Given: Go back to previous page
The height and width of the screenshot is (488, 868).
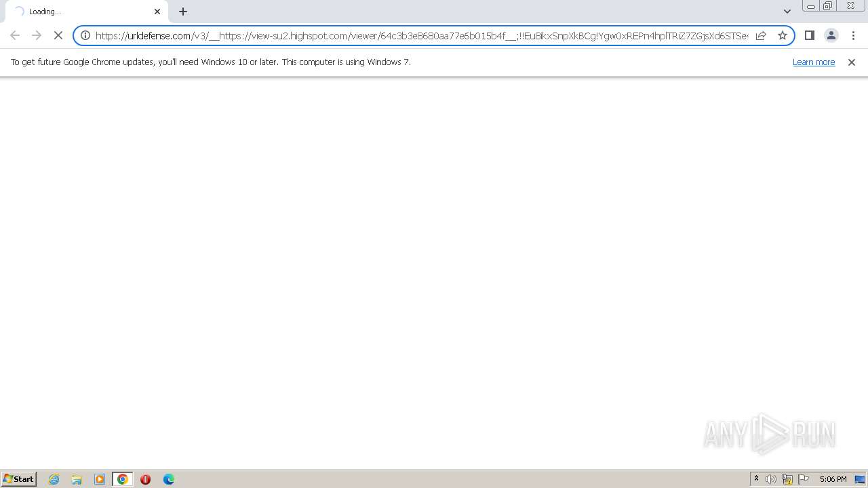Looking at the screenshot, I should click(x=15, y=35).
